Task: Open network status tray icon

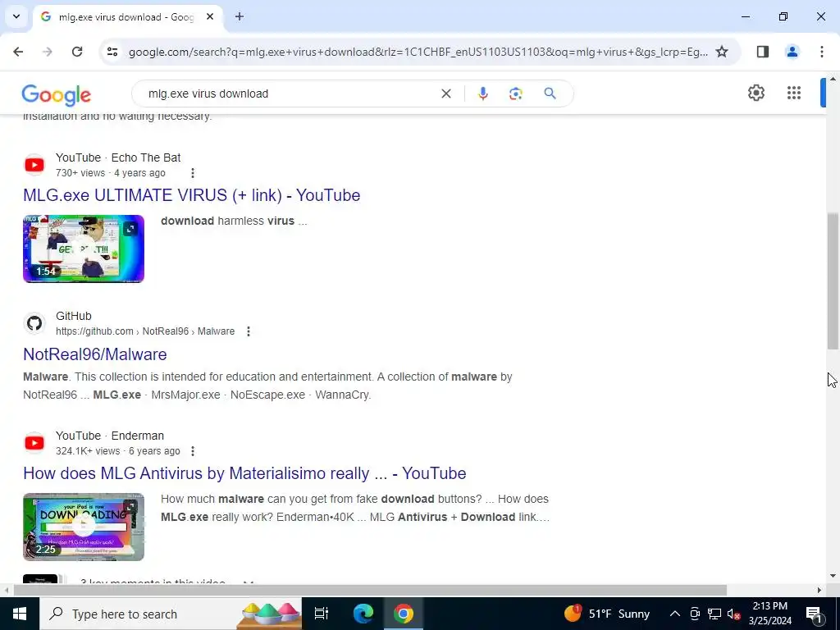Action: coord(714,614)
